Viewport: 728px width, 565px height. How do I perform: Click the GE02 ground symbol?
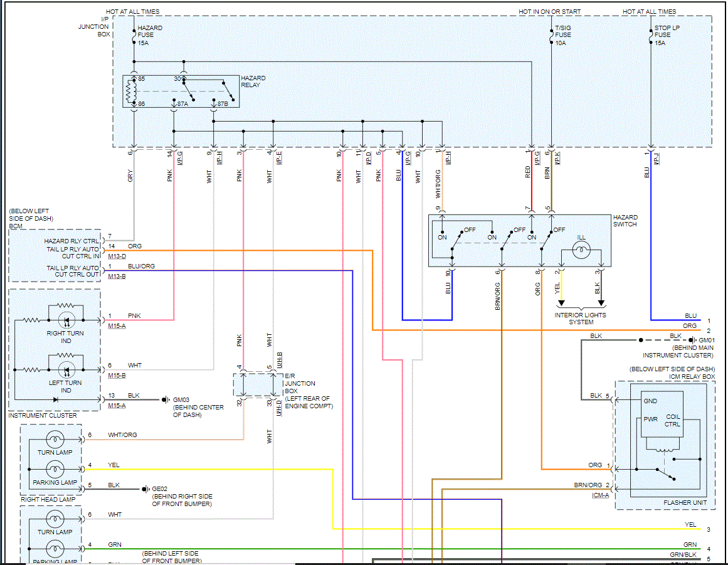pyautogui.click(x=145, y=489)
